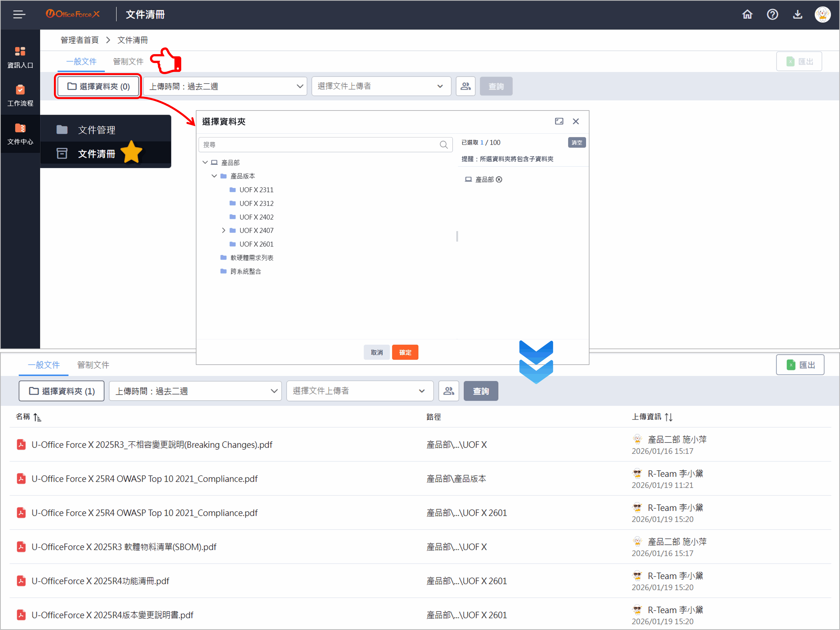
Task: Open the help icon
Action: coord(772,14)
